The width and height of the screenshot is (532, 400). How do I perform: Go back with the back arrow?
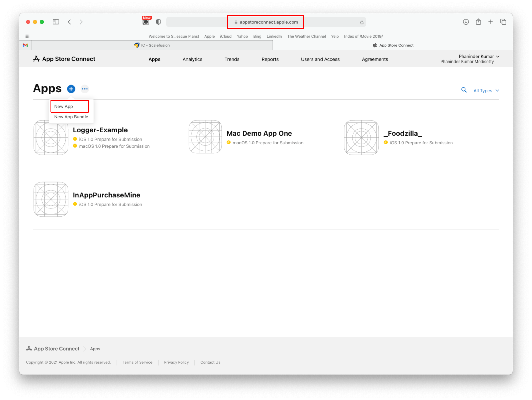pos(69,22)
